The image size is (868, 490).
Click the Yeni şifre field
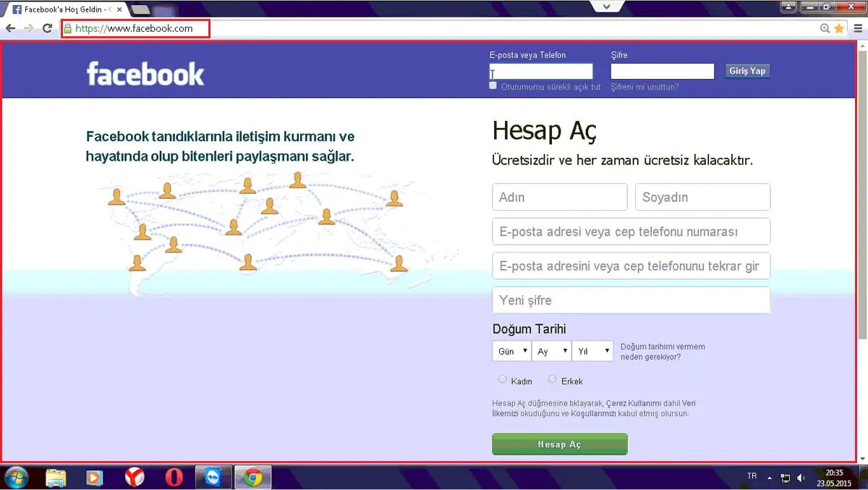pyautogui.click(x=631, y=300)
